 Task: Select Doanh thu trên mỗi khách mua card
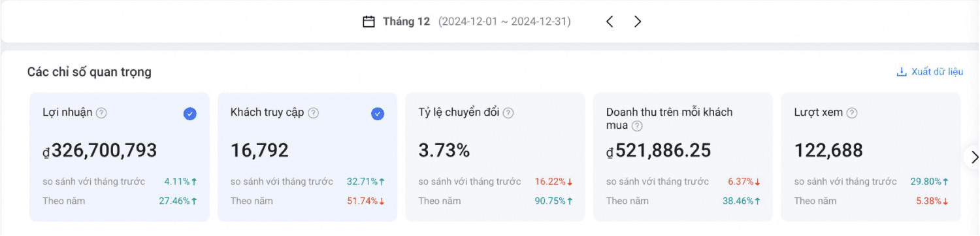[683, 157]
